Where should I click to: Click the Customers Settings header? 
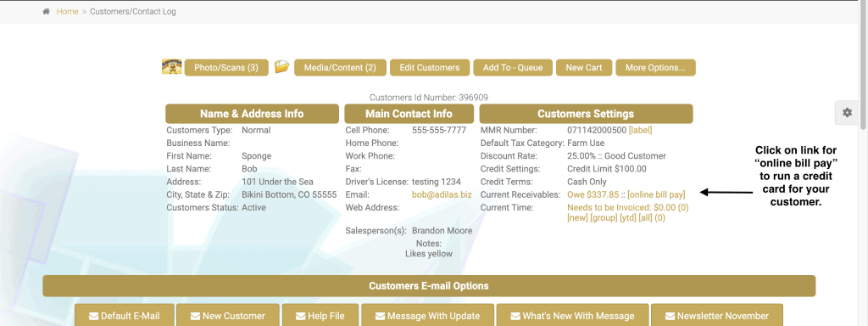pos(586,114)
